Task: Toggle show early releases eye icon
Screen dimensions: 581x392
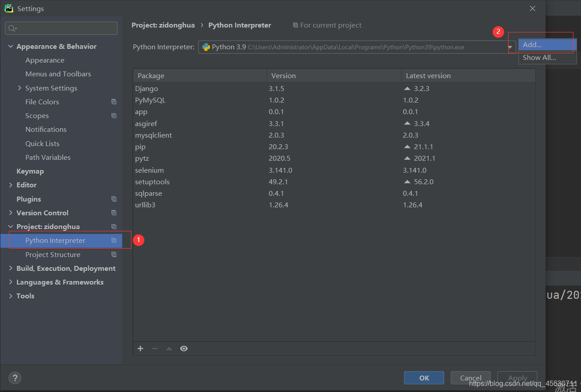Action: [184, 348]
